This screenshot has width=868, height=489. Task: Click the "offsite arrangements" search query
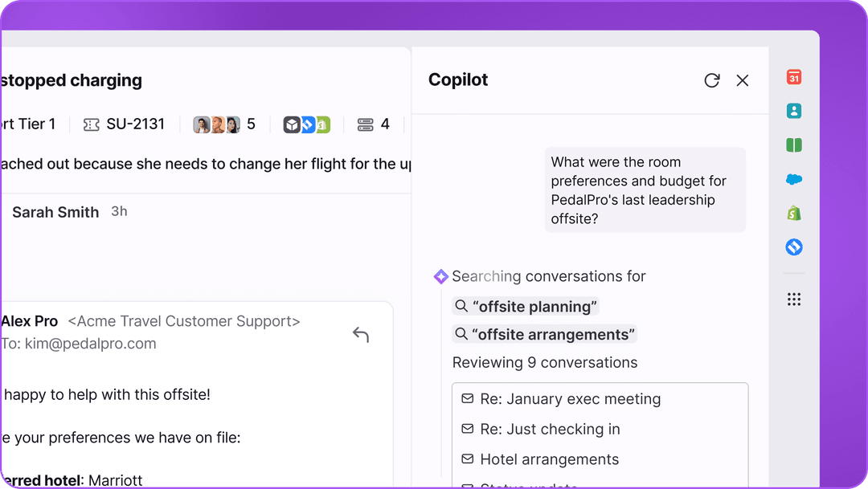(x=544, y=334)
